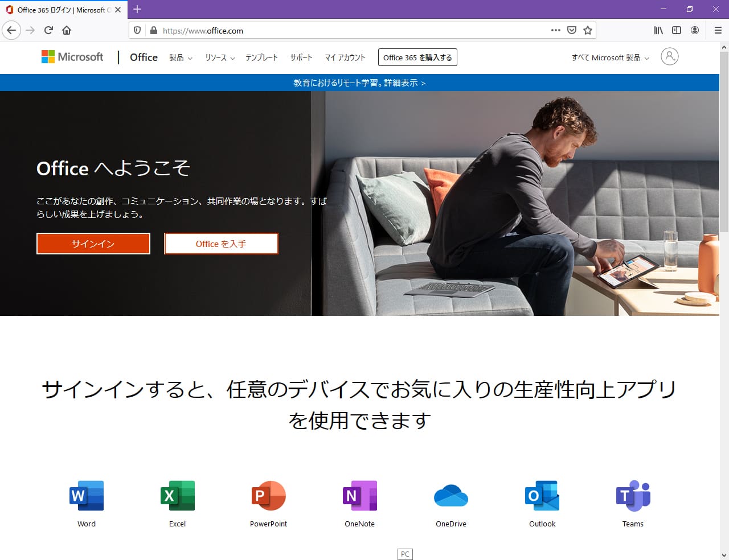Click the OneNote text label
The height and width of the screenshot is (560, 729).
[360, 524]
